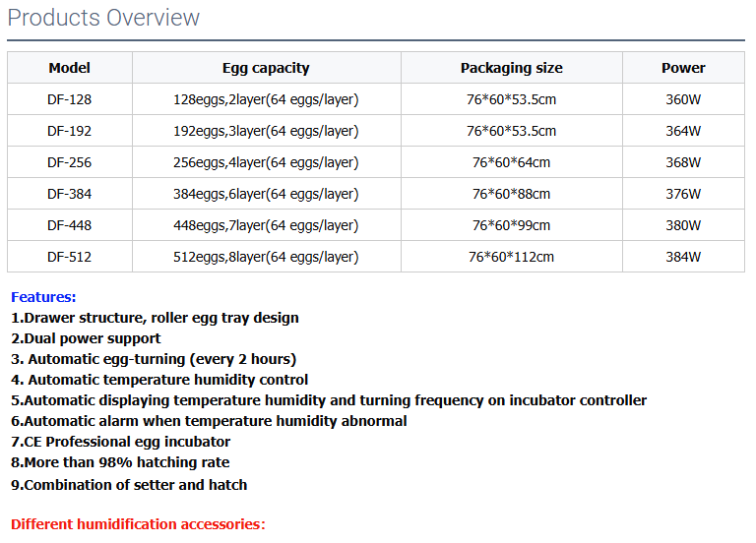Screen dimensions: 756x543
Task: Click the Products Overview heading
Action: 103,18
